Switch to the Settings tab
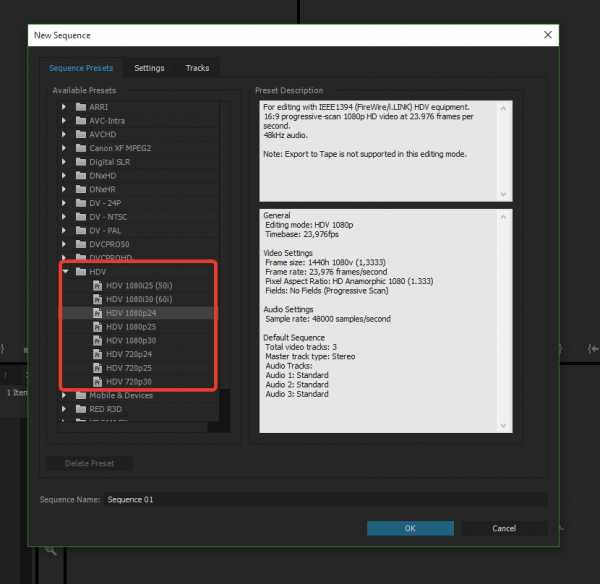Image resolution: width=600 pixels, height=584 pixels. point(149,68)
